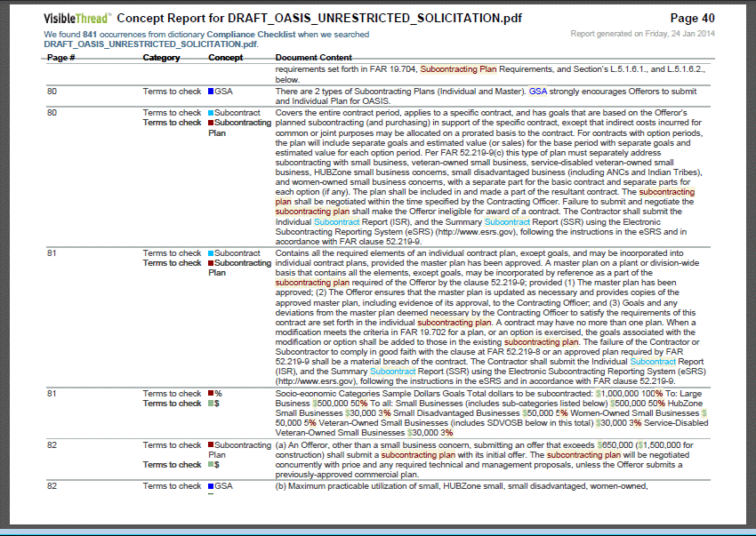Click the report title 'Concept Report for DRAFT_OASIS_UNRESTRICTED_SOLICITATION.pdf'
756x536 pixels.
[319, 19]
